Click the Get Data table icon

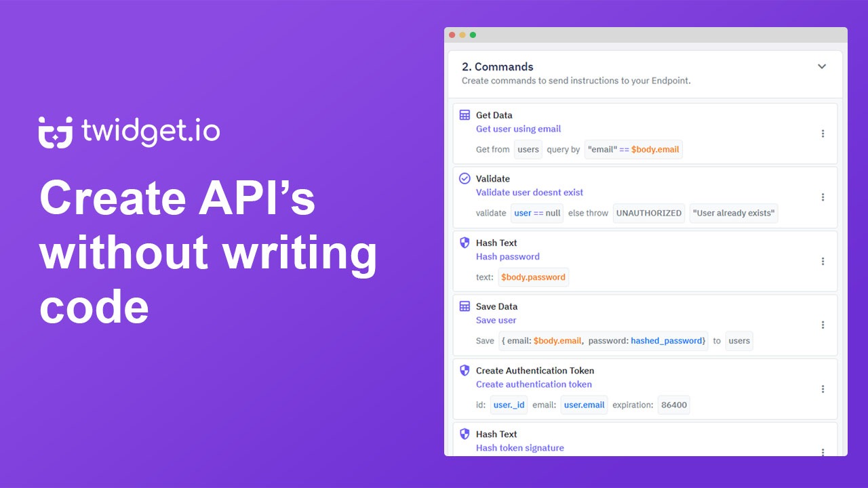[465, 115]
